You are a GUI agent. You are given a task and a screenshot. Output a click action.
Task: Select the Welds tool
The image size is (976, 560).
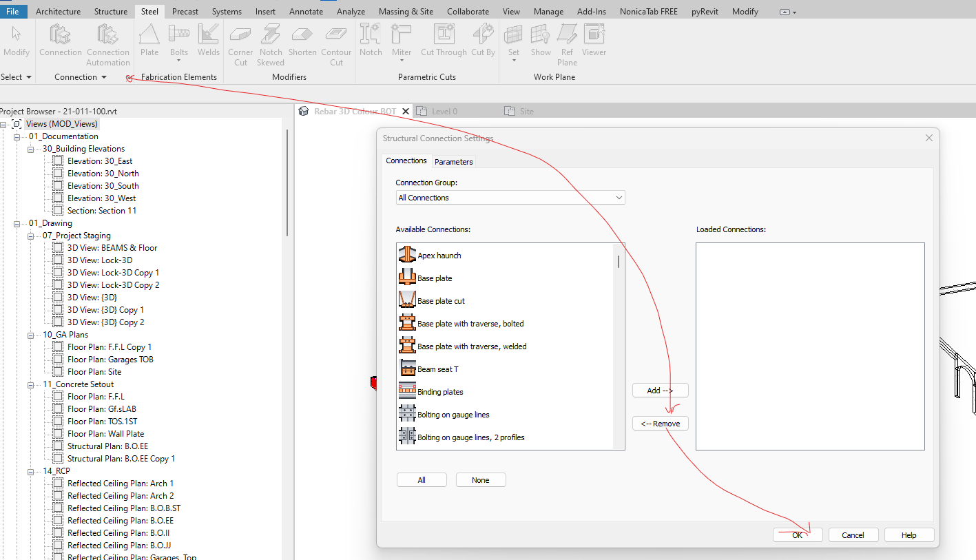click(x=208, y=40)
